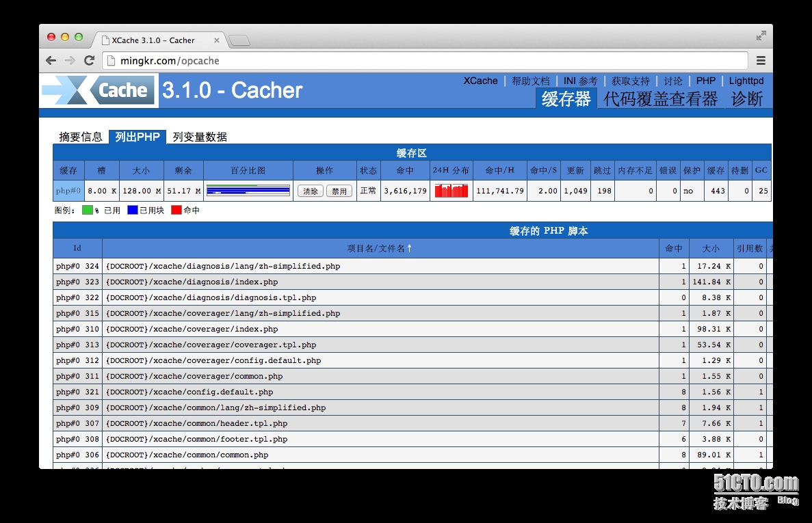This screenshot has height=523, width=812.
Task: Click the blue 已用块 legend swatch
Action: (133, 210)
